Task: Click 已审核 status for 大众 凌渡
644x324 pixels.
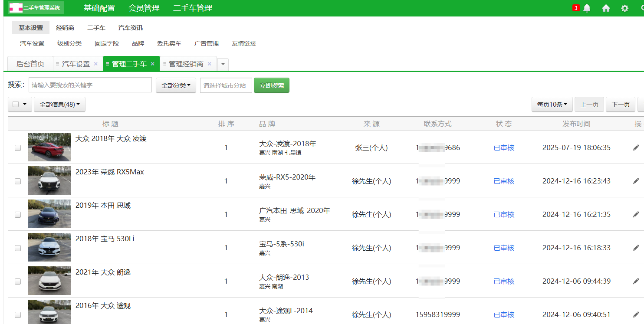Action: (x=504, y=147)
